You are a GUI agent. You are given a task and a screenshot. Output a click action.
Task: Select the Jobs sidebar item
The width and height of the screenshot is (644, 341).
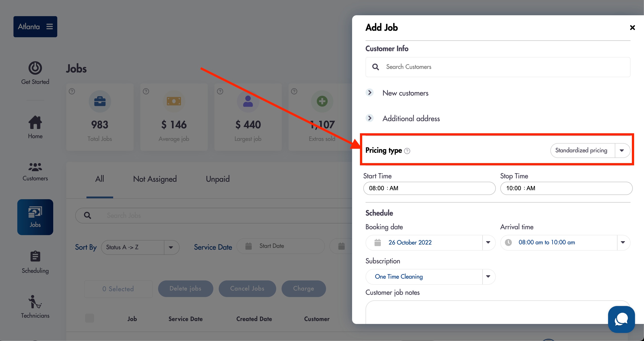(x=35, y=217)
